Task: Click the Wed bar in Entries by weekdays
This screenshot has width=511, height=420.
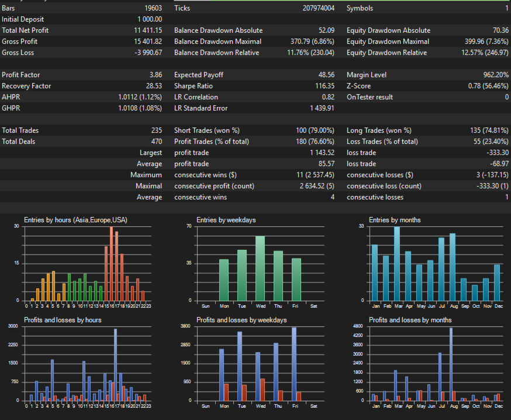Action: [x=260, y=268]
